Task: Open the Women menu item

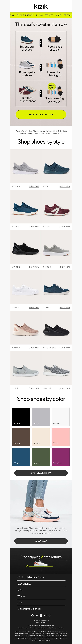Action: tap(41, 596)
